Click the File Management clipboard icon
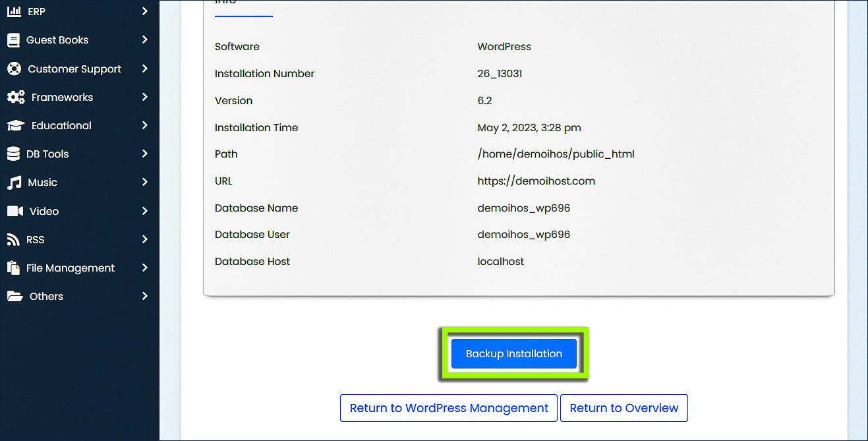868x441 pixels. (x=13, y=268)
